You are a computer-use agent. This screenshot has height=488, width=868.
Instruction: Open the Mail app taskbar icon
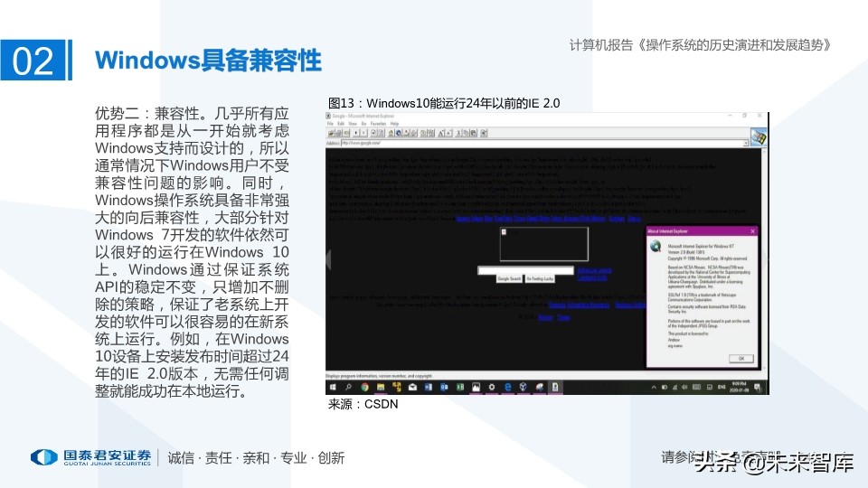coord(412,388)
